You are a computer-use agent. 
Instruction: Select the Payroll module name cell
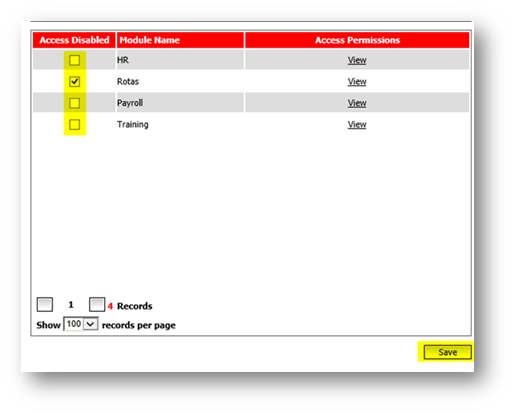pyautogui.click(x=180, y=103)
